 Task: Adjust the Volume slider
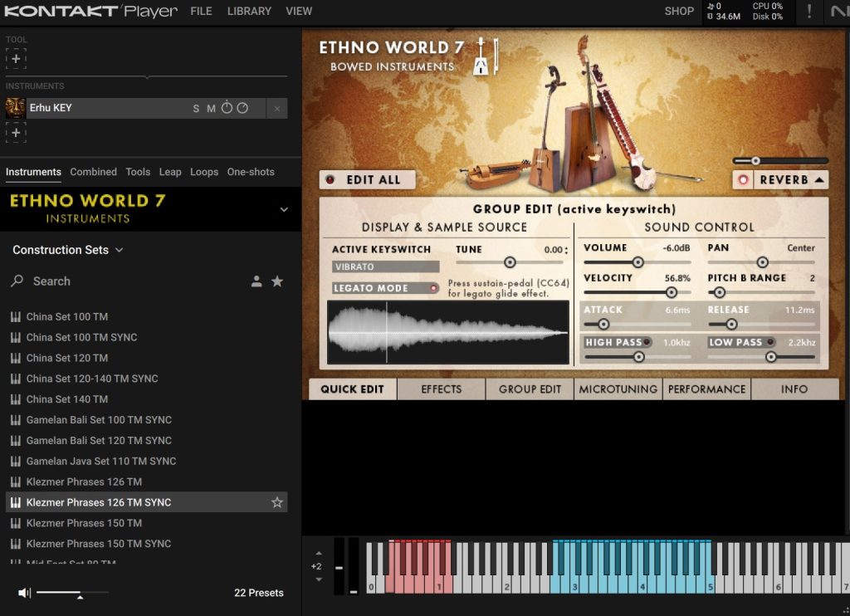[637, 262]
